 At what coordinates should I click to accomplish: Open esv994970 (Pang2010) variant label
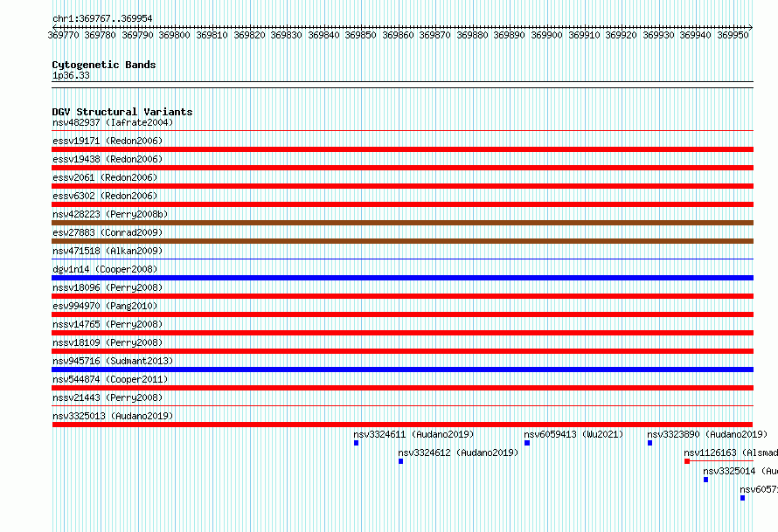click(105, 306)
